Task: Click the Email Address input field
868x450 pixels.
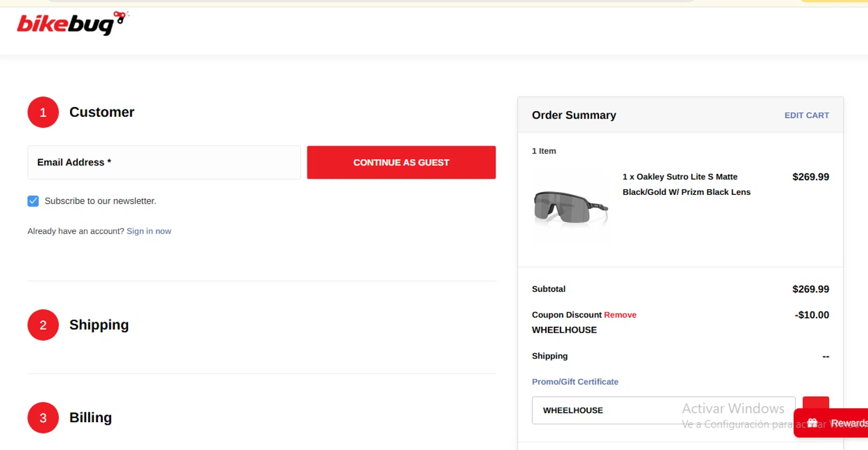Action: (x=164, y=163)
